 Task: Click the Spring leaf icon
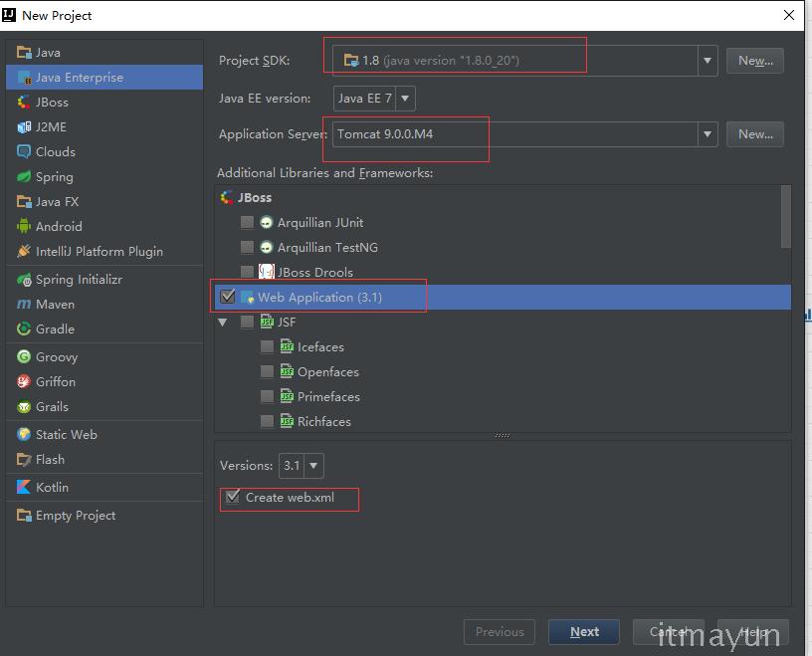coord(24,177)
